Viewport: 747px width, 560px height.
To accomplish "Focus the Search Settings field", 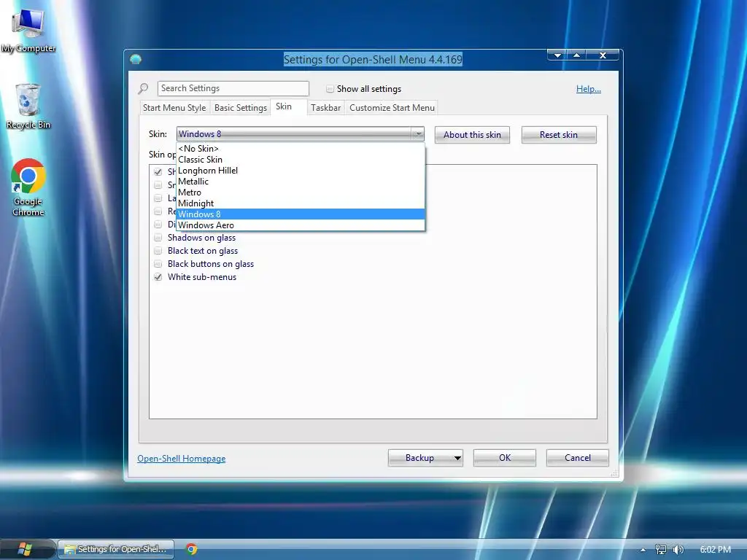I will click(233, 88).
